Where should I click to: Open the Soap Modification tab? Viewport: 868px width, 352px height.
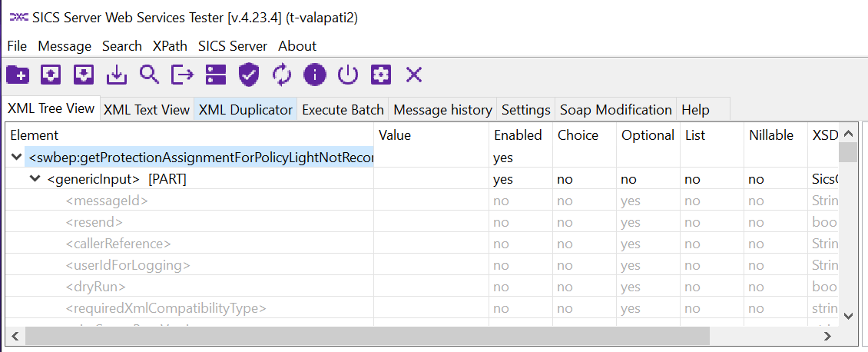[x=615, y=110]
